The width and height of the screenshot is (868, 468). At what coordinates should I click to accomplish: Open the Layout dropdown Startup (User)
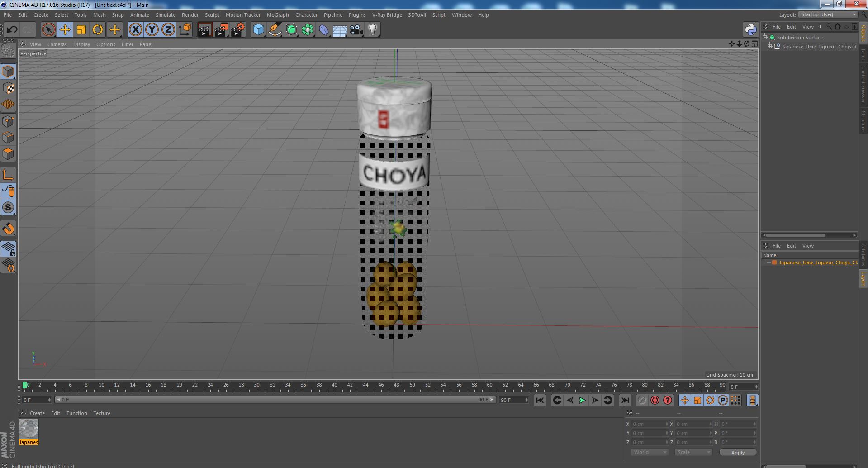pos(828,14)
